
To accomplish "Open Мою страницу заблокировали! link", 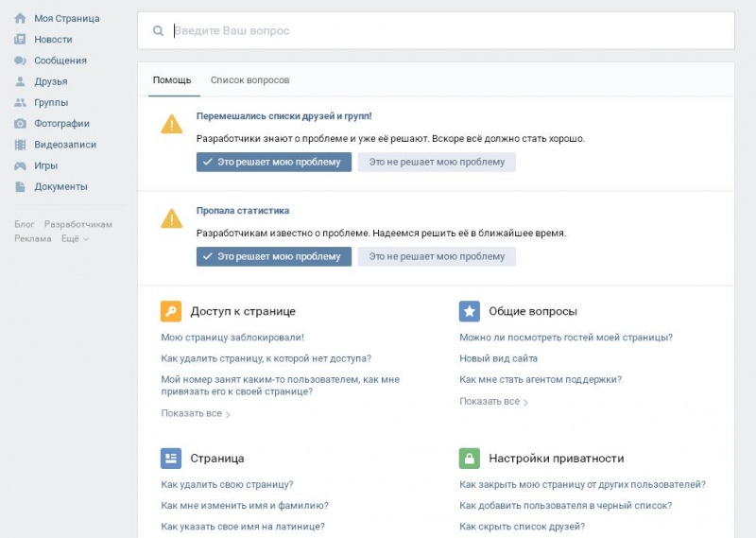I will (232, 337).
